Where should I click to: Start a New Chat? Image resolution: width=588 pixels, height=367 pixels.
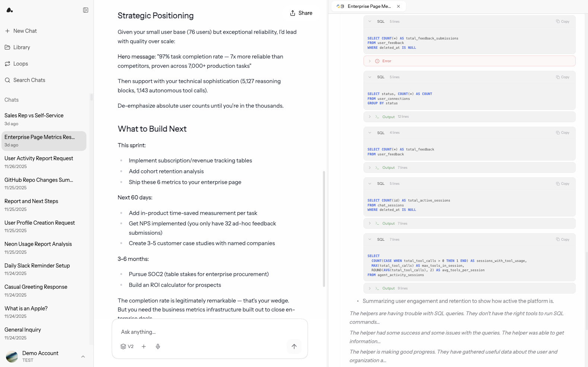tap(25, 31)
